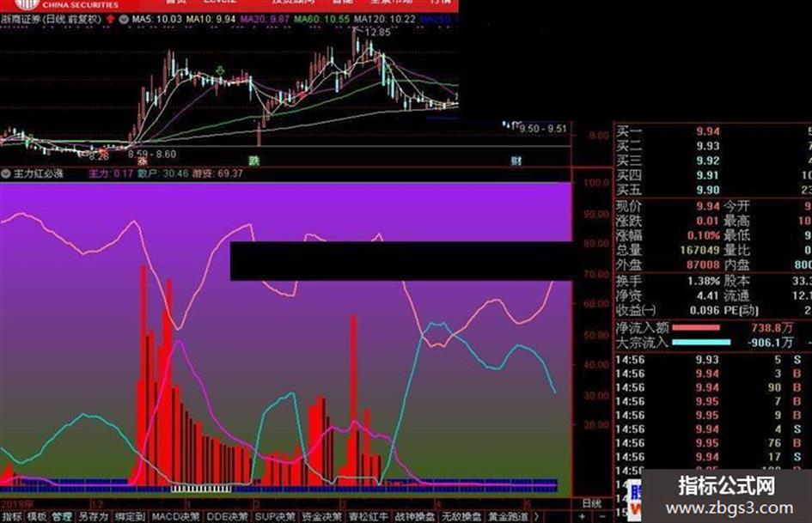Click the 现价 label
Screen dimensions: 812x523
tap(629, 207)
